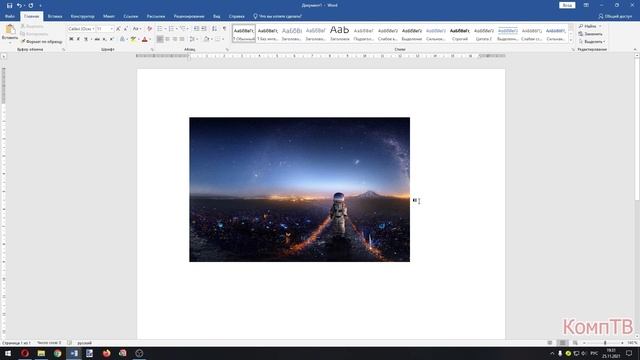Open Windows Start menu
Viewport: 640px width, 360px height.
click(8, 353)
